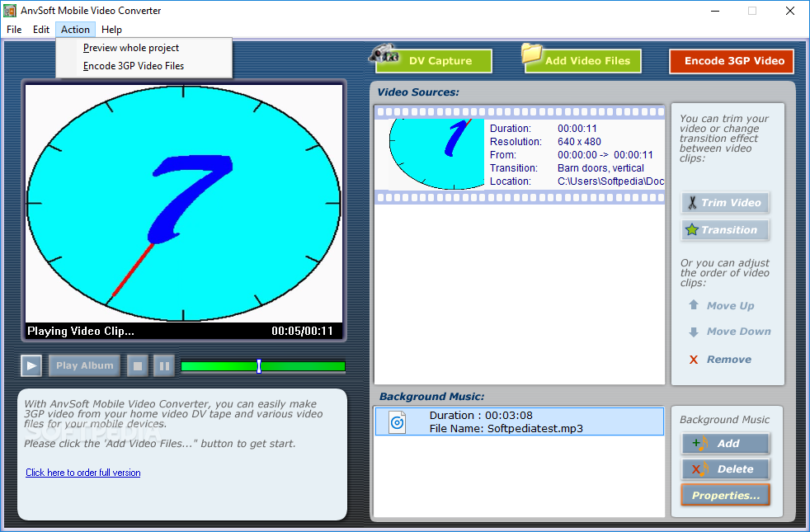The height and width of the screenshot is (532, 810).
Task: Click the X music note icon on Delete
Action: tap(700, 469)
